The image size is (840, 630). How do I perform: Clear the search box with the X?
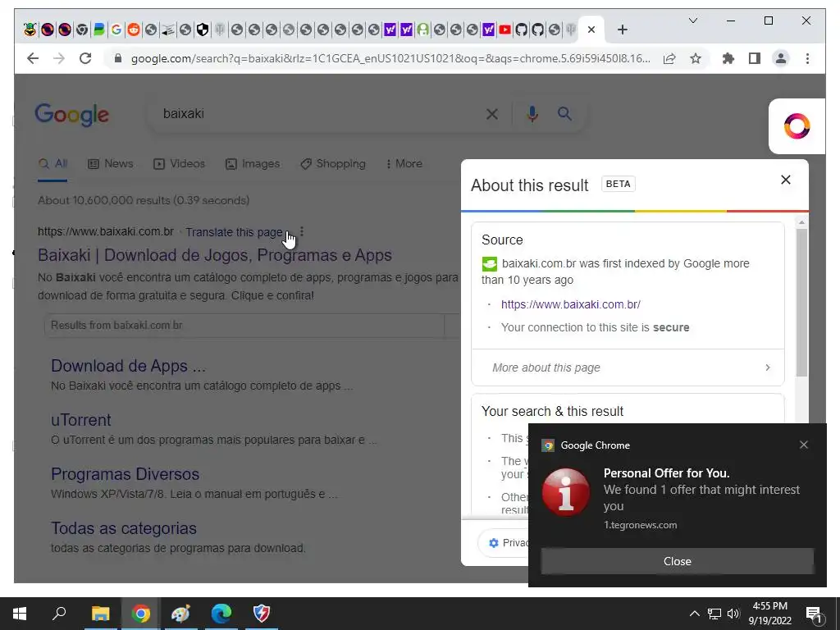(492, 113)
